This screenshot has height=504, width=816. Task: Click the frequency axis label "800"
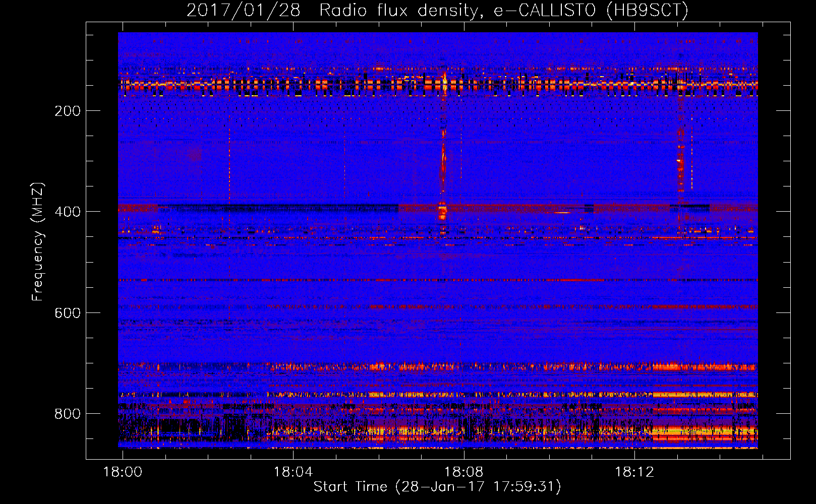67,414
